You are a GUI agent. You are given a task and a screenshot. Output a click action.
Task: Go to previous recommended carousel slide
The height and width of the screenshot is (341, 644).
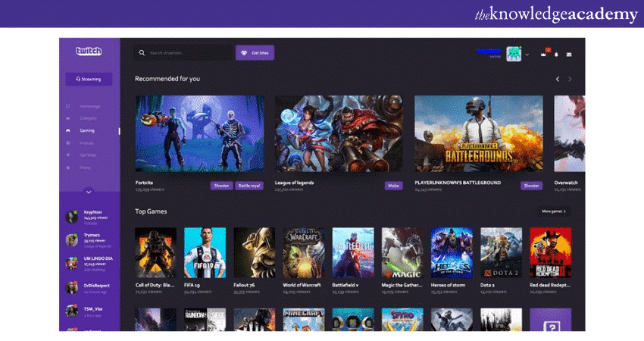(558, 79)
